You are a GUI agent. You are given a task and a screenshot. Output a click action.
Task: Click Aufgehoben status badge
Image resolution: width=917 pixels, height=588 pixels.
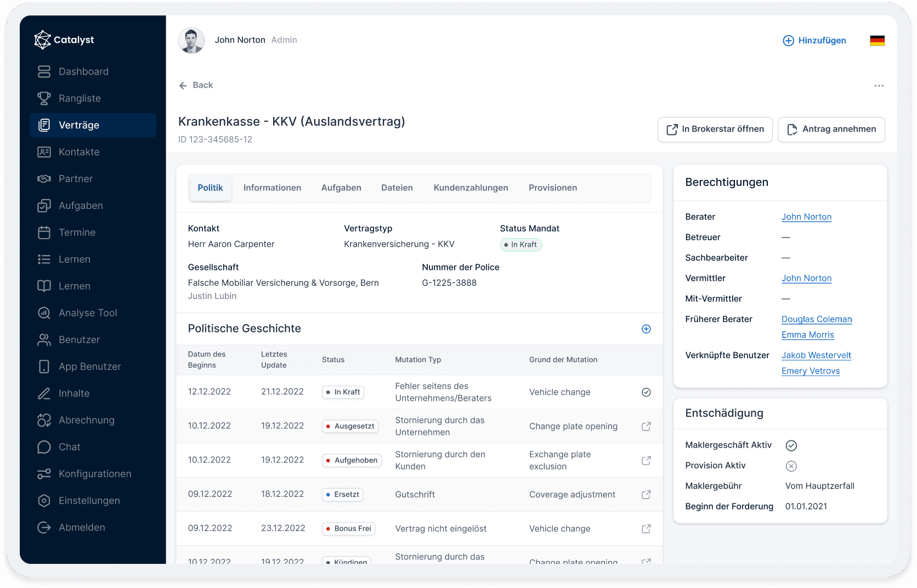(x=352, y=461)
